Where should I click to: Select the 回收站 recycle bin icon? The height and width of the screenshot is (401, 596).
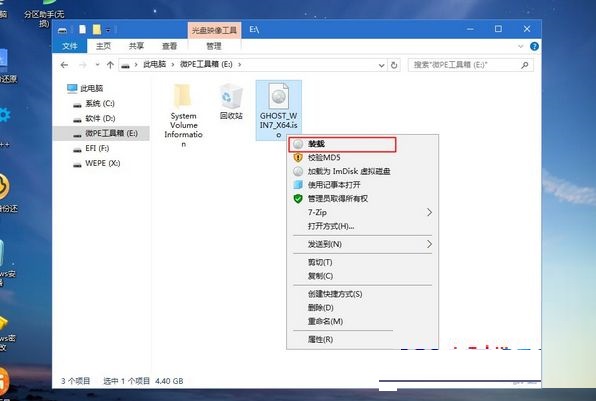point(231,101)
